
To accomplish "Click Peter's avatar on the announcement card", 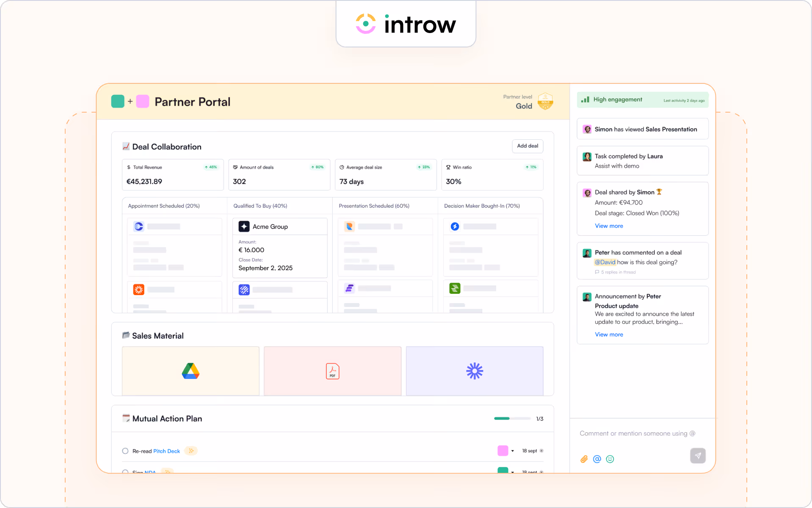I will (x=587, y=297).
